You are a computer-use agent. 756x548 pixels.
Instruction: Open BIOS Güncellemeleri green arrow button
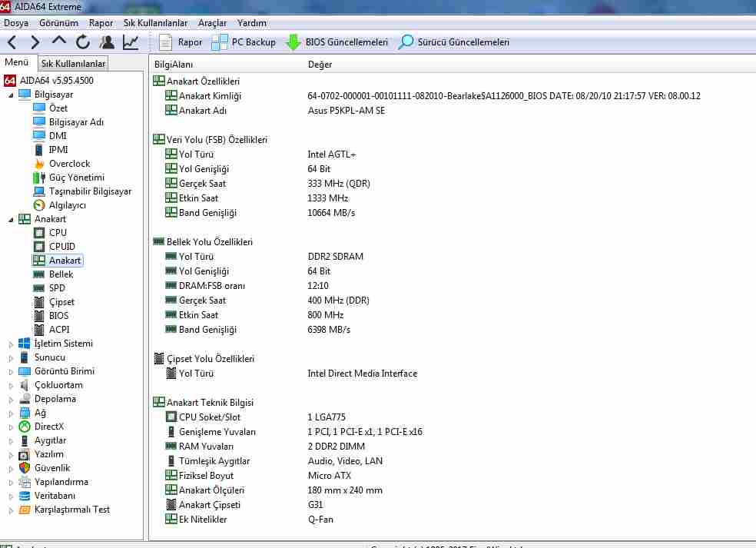coord(337,42)
